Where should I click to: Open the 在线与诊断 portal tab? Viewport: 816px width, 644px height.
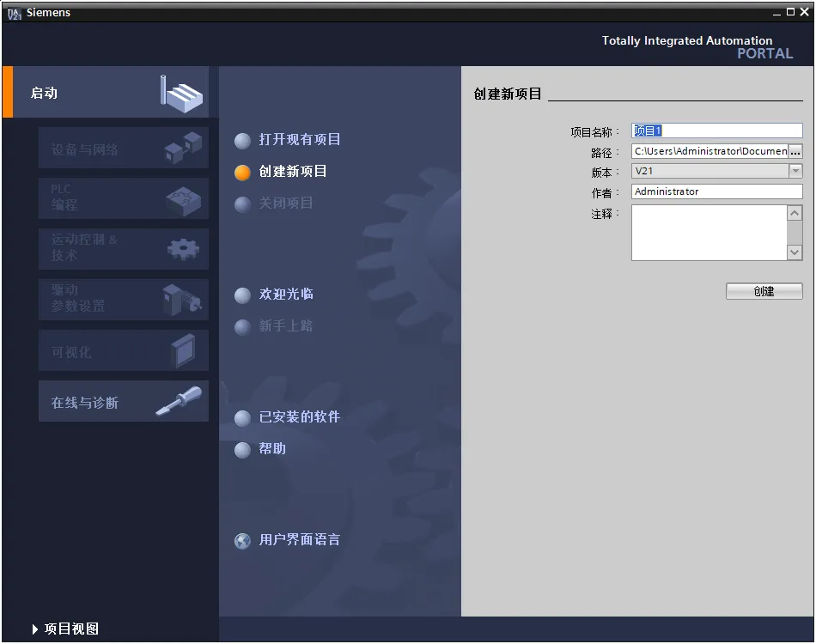point(124,400)
